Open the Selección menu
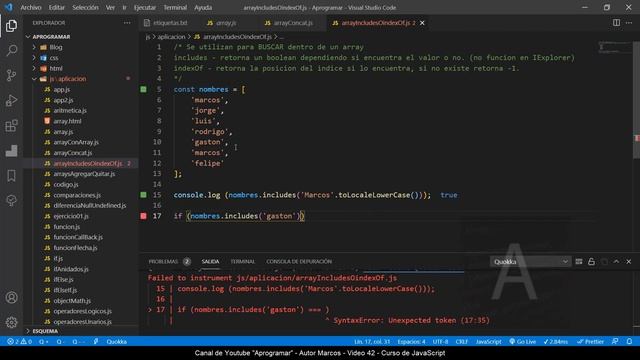 85,7
